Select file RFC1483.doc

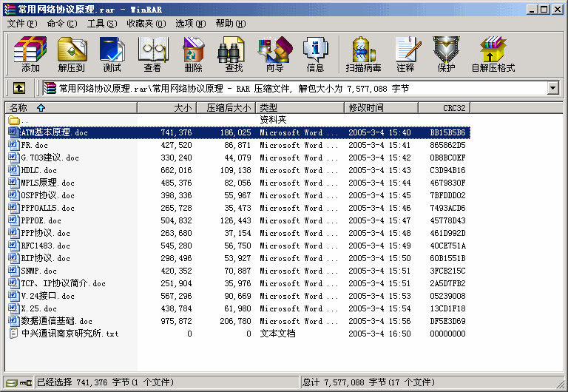(45, 246)
